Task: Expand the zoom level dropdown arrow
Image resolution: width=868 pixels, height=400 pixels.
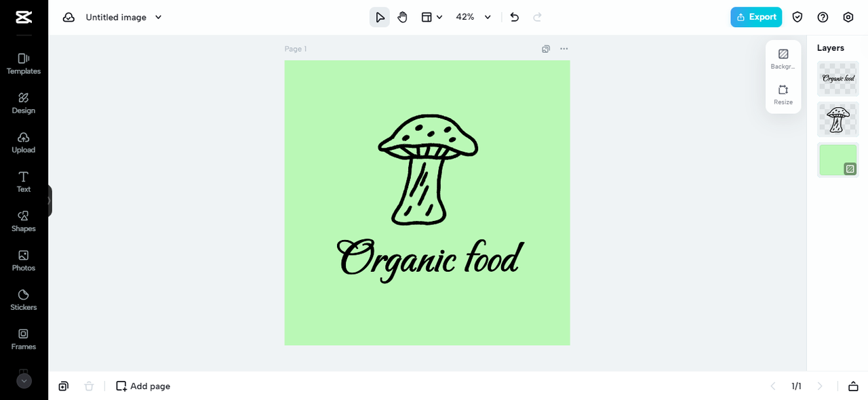Action: [487, 17]
